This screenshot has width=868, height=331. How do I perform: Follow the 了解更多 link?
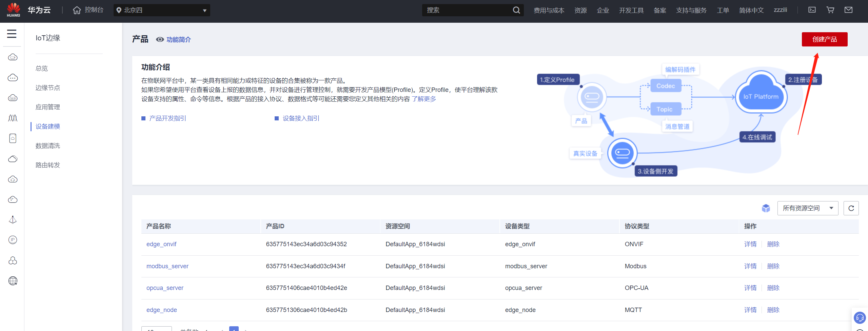coord(424,99)
